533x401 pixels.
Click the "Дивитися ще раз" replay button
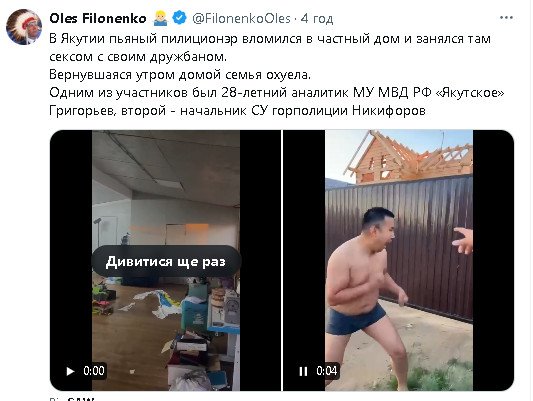coord(166,262)
